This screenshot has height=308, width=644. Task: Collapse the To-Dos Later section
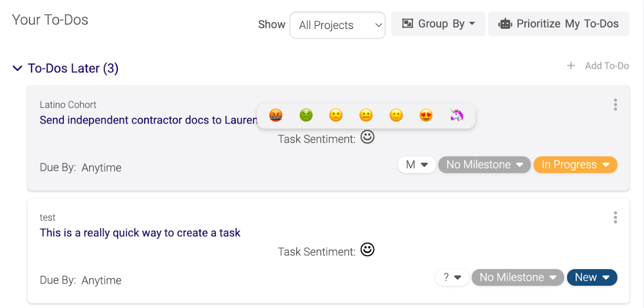coord(17,69)
